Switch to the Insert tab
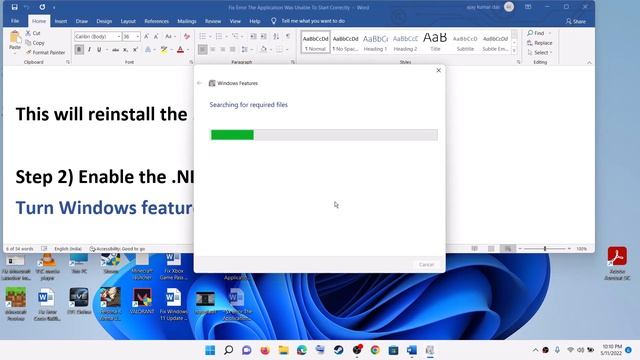640x360 pixels. [x=61, y=21]
